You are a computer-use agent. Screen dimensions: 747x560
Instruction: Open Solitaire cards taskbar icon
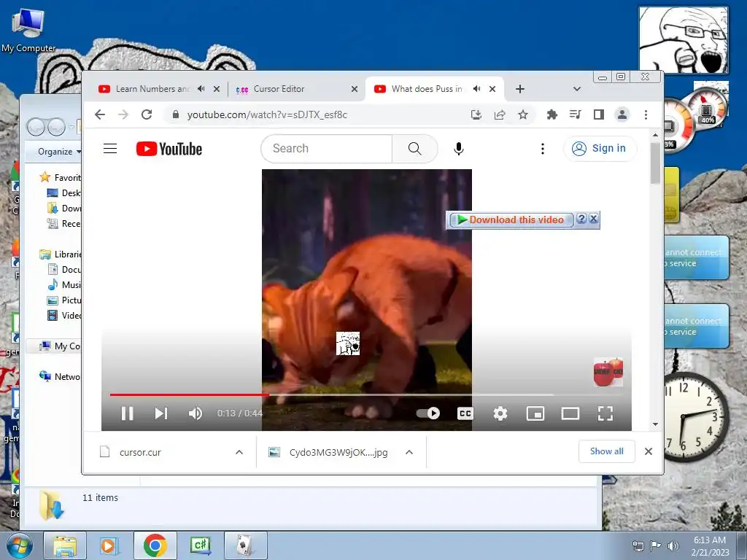[x=245, y=545]
